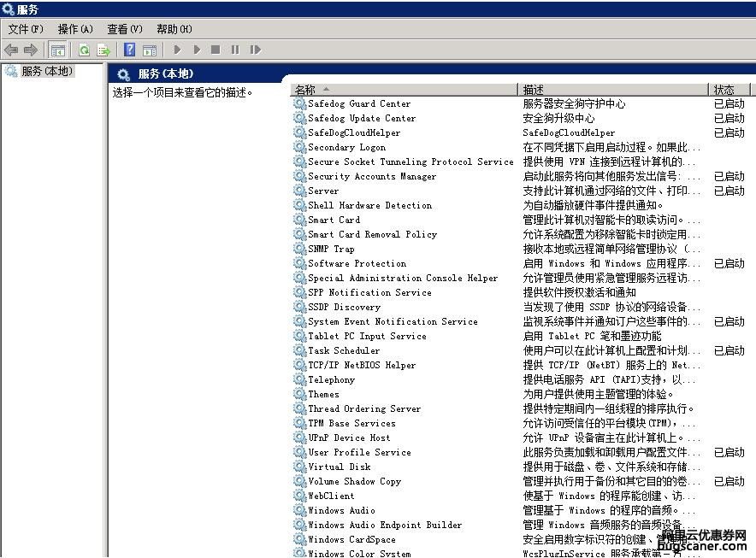Select the UPnP Device Host service
Image resolution: width=756 pixels, height=558 pixels.
349,438
